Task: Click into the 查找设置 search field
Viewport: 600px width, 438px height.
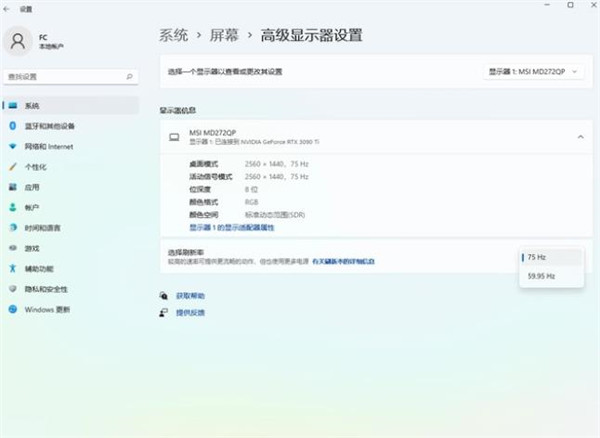Action: [x=62, y=76]
